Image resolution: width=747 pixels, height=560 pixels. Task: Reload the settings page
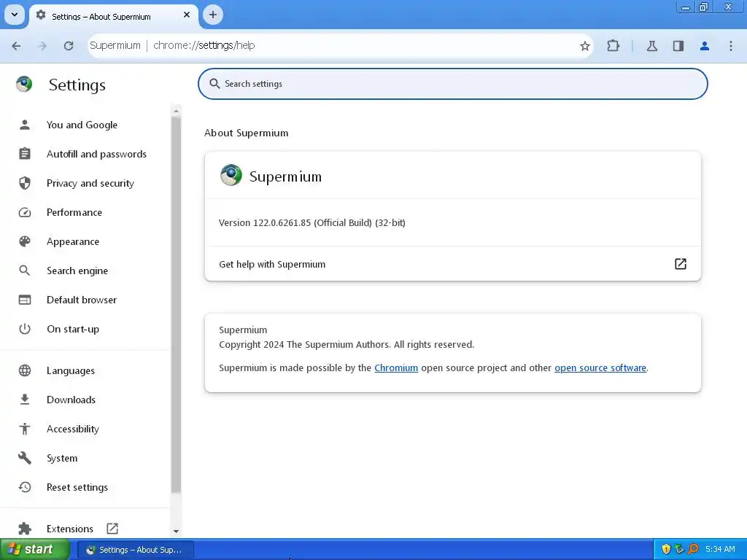click(x=69, y=46)
